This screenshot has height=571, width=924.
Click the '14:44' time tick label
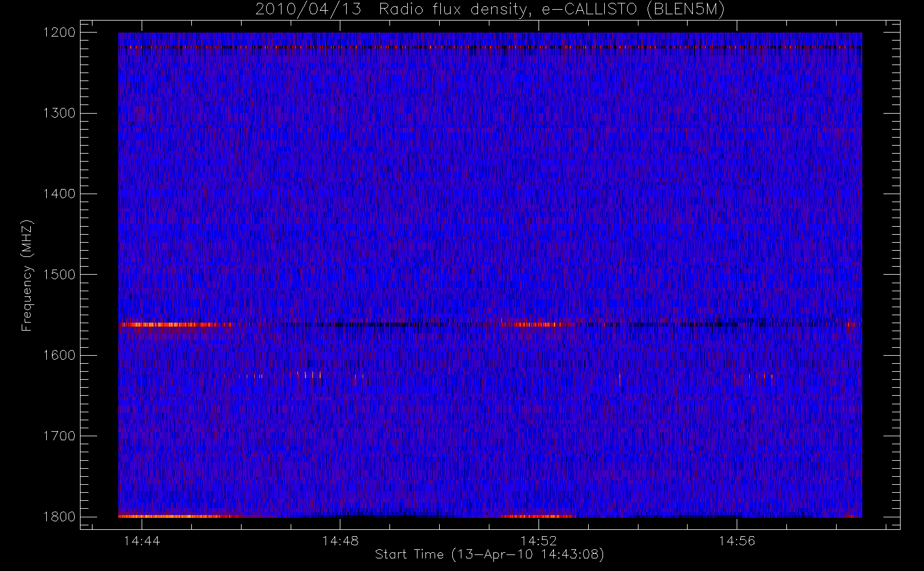pyautogui.click(x=142, y=541)
